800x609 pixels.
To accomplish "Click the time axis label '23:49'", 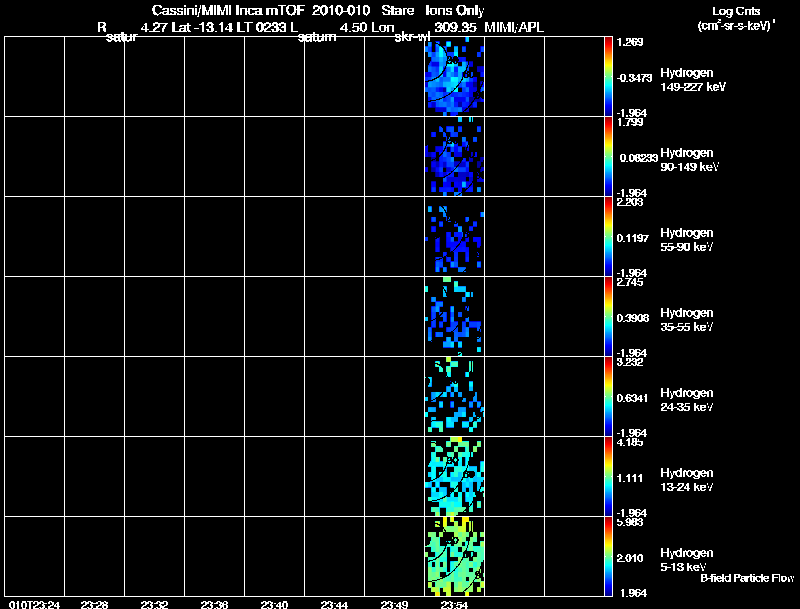I will (x=394, y=605).
